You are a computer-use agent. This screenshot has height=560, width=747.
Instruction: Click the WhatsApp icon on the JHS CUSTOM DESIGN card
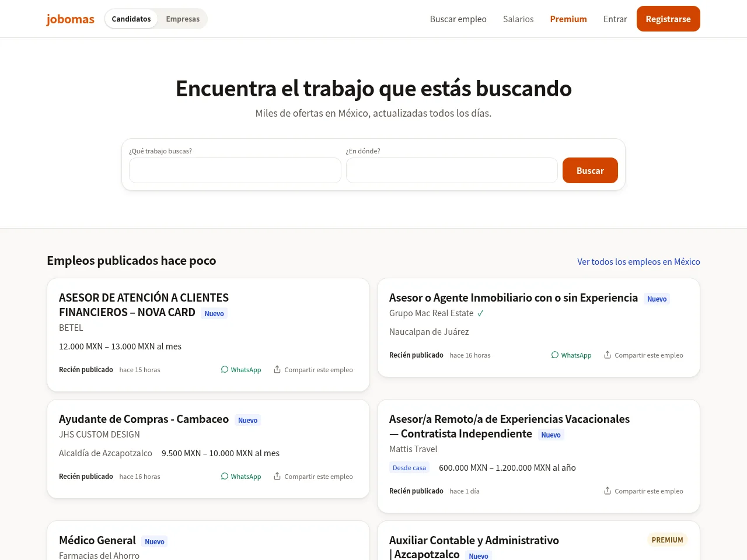[225, 476]
